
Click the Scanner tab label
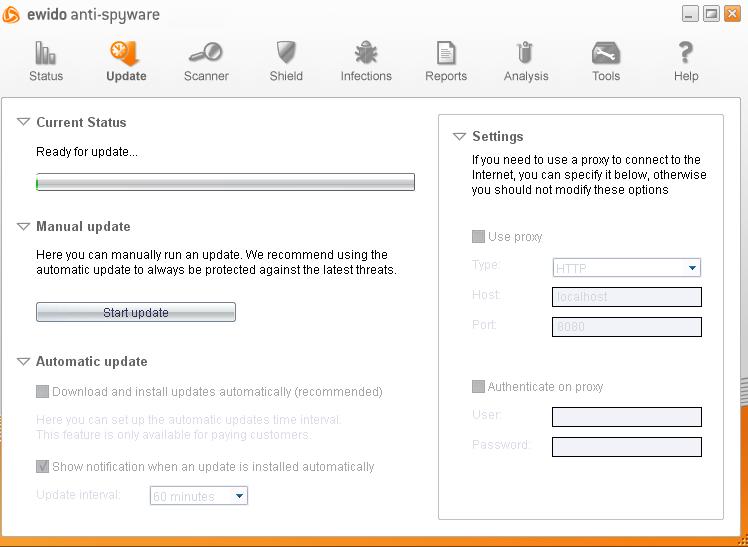coord(206,76)
